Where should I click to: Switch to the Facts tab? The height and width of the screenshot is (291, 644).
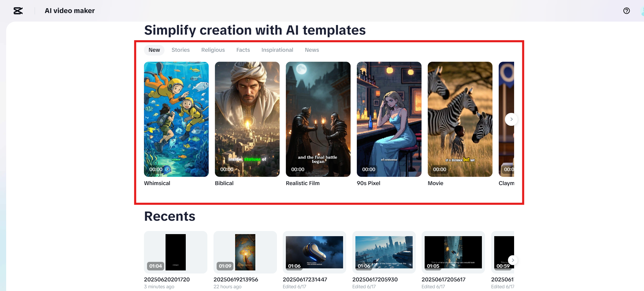pos(243,50)
